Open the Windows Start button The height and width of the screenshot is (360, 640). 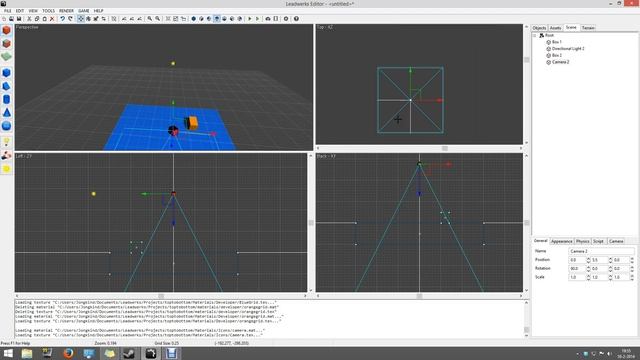tap(8, 353)
